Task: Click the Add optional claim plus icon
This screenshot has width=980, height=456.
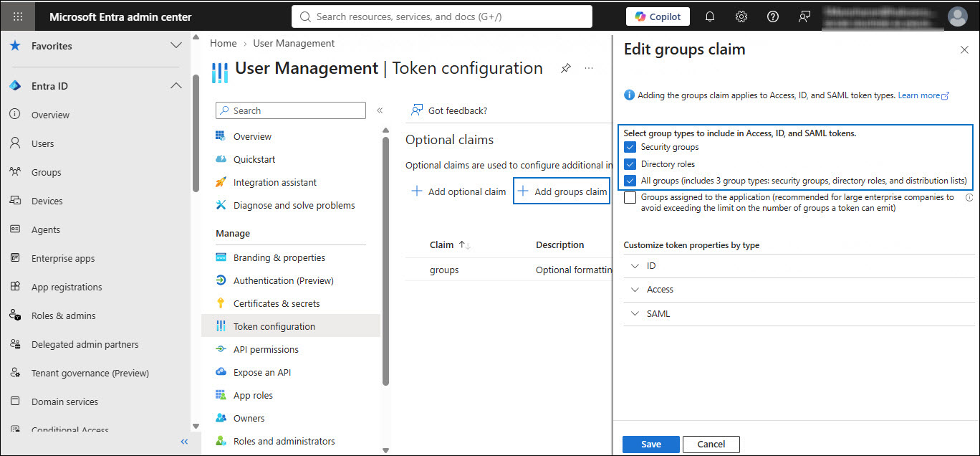Action: pos(416,191)
